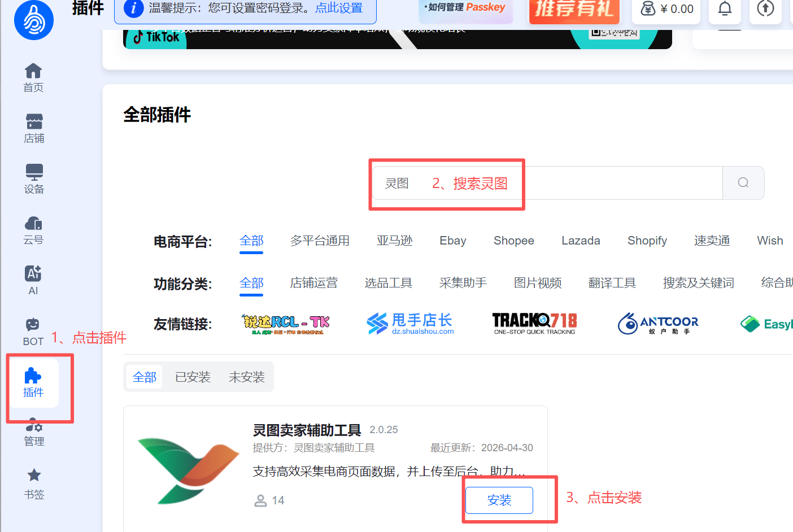Open the 管理 section in sidebar

point(33,433)
